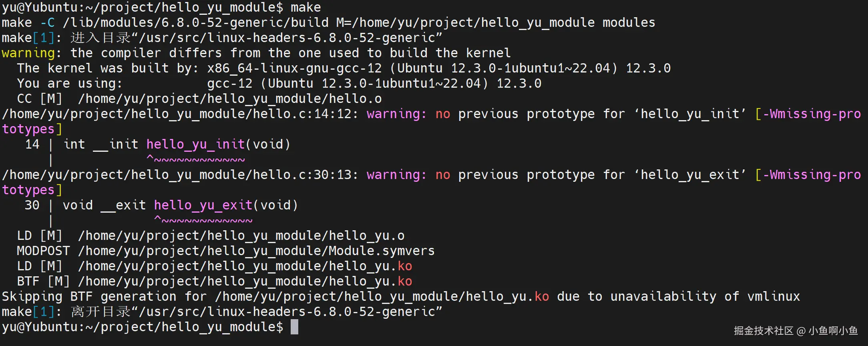Image resolution: width=868 pixels, height=346 pixels.
Task: Click magenta hello_yu_init in the line 14 snippet
Action: pos(195,144)
